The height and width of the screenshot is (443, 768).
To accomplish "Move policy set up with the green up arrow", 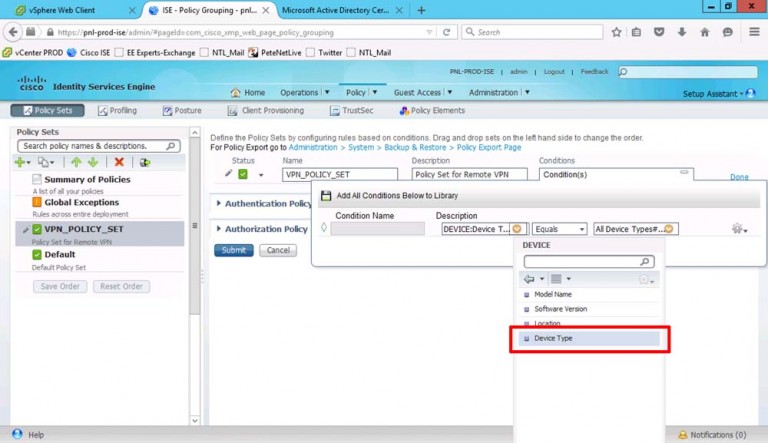I will coord(76,162).
